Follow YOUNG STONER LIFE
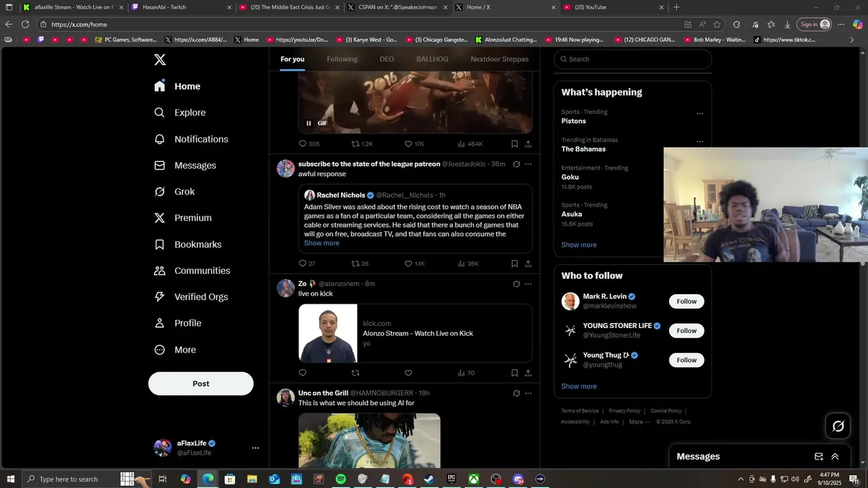Image resolution: width=868 pixels, height=488 pixels. pos(686,331)
